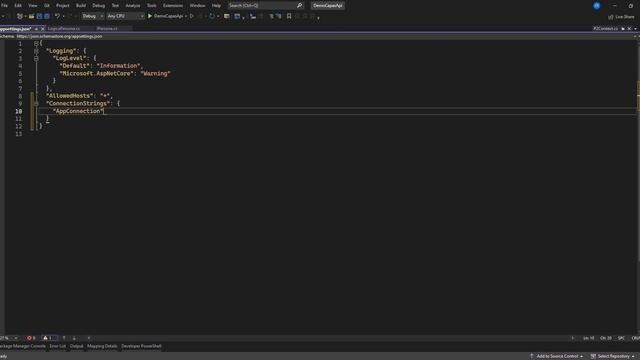Image resolution: width=640 pixels, height=360 pixels.
Task: Click the "Microsoft.AspNetCore" key text
Action: [97, 73]
